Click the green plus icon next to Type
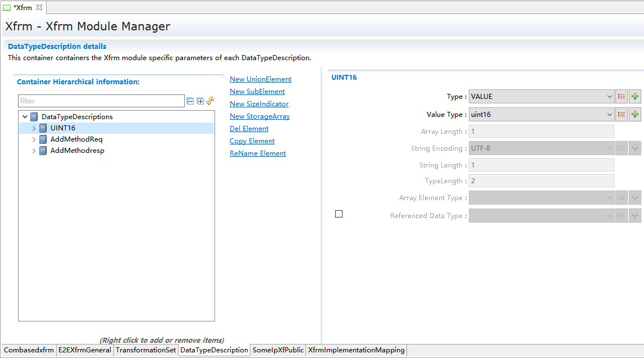 pos(635,97)
